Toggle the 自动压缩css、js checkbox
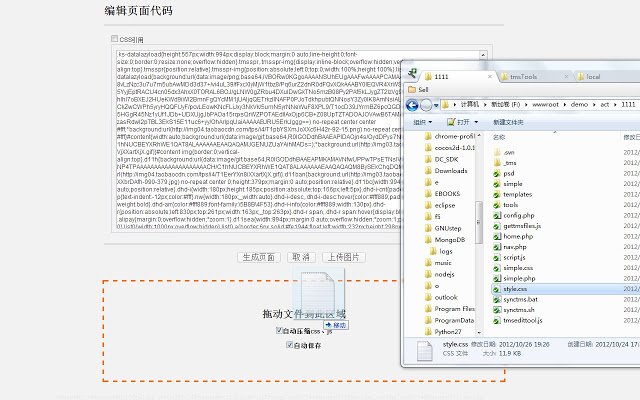The image size is (640, 400). point(280,330)
